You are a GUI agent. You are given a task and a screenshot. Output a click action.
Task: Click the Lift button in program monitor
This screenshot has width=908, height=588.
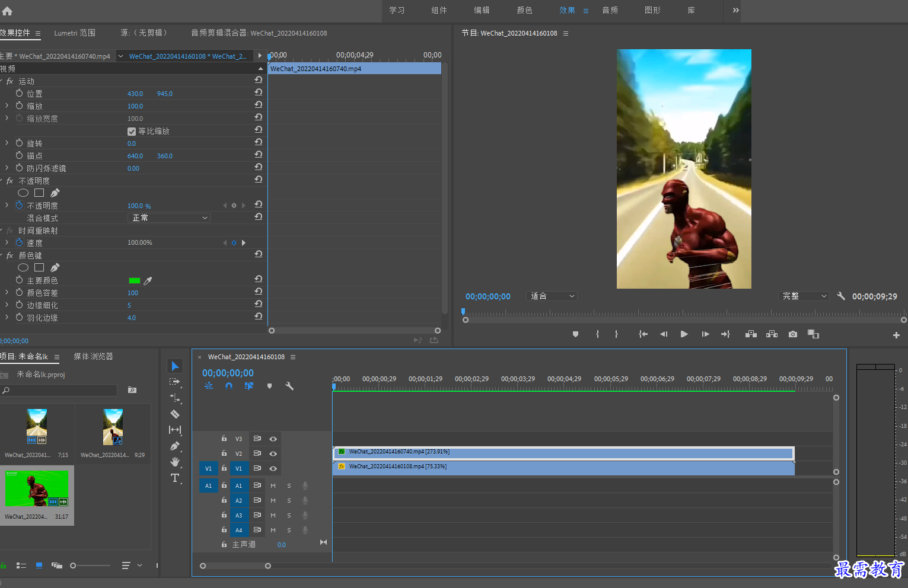click(x=751, y=334)
